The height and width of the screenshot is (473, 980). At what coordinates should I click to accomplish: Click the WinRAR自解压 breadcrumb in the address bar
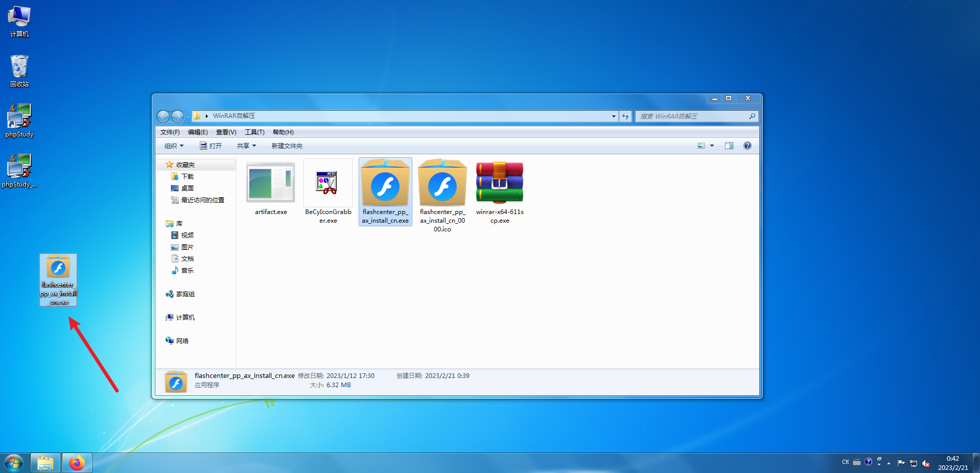pos(234,116)
